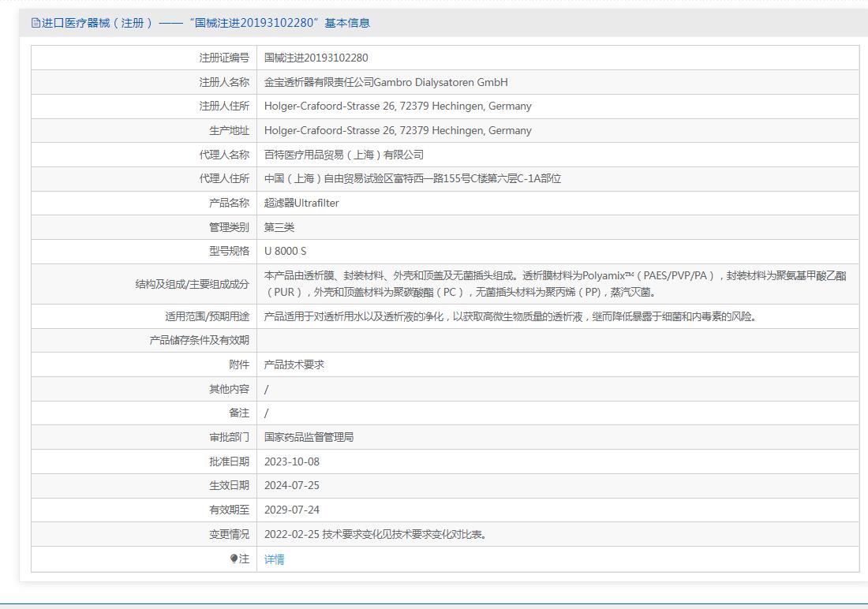Select the Polyamix composition description text

click(x=556, y=283)
